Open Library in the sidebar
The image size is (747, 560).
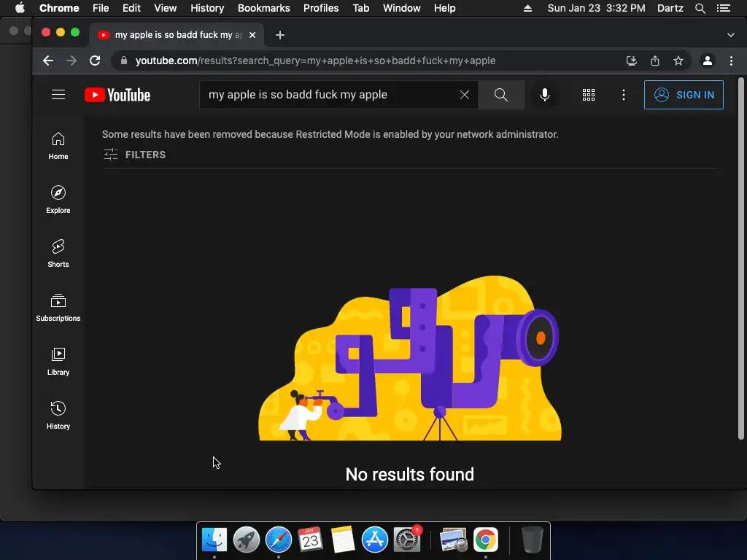click(58, 362)
